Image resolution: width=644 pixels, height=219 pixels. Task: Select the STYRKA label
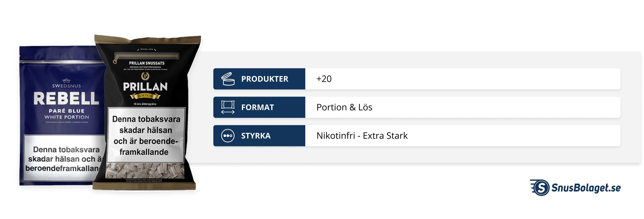coord(256,136)
